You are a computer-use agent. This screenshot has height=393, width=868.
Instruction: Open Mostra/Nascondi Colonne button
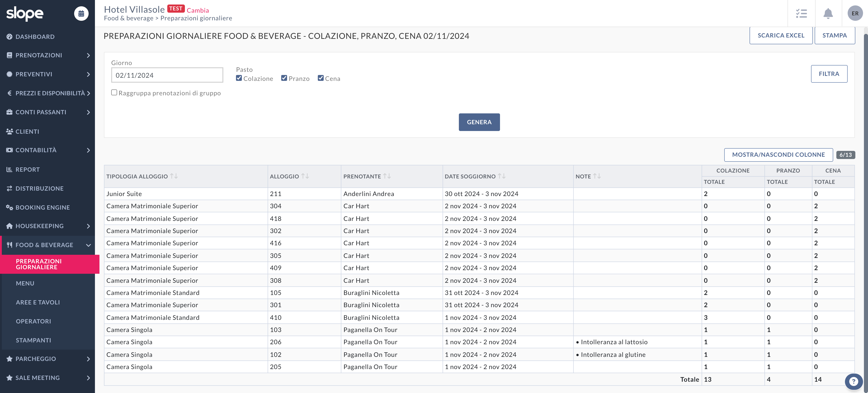pyautogui.click(x=778, y=155)
